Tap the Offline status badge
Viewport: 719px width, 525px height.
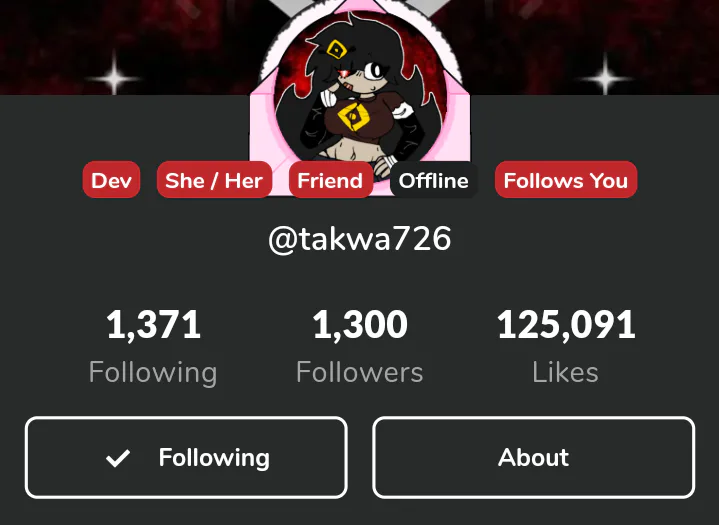434,180
